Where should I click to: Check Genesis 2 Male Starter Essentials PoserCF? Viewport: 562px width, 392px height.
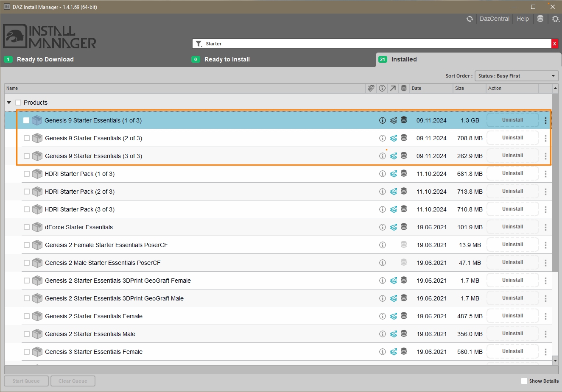(x=27, y=263)
